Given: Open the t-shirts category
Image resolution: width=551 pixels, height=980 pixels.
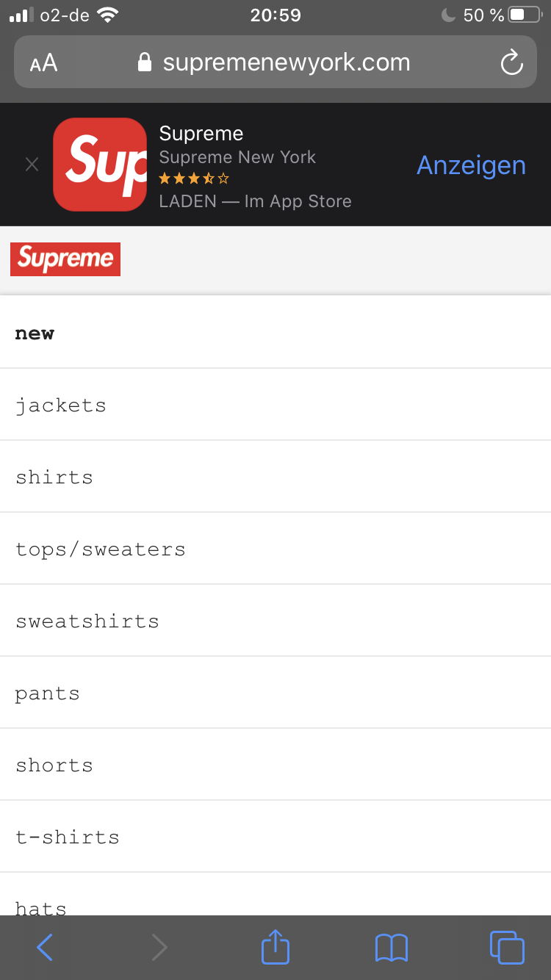Looking at the screenshot, I should pyautogui.click(x=275, y=837).
